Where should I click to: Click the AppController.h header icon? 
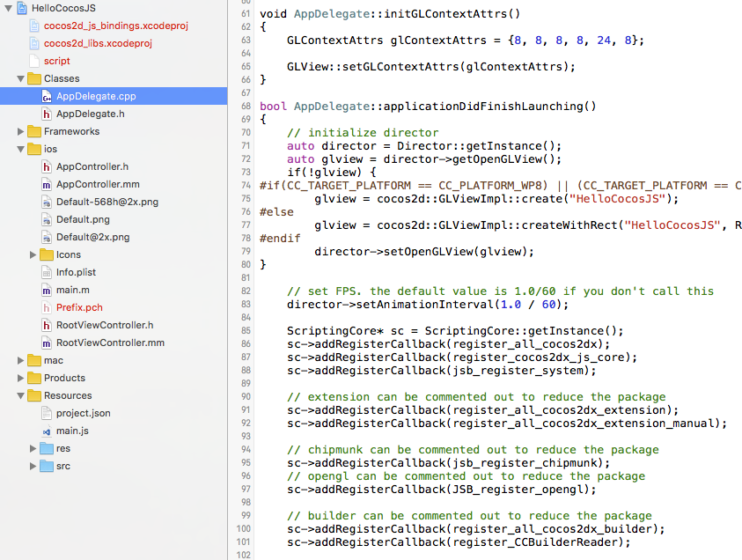47,166
